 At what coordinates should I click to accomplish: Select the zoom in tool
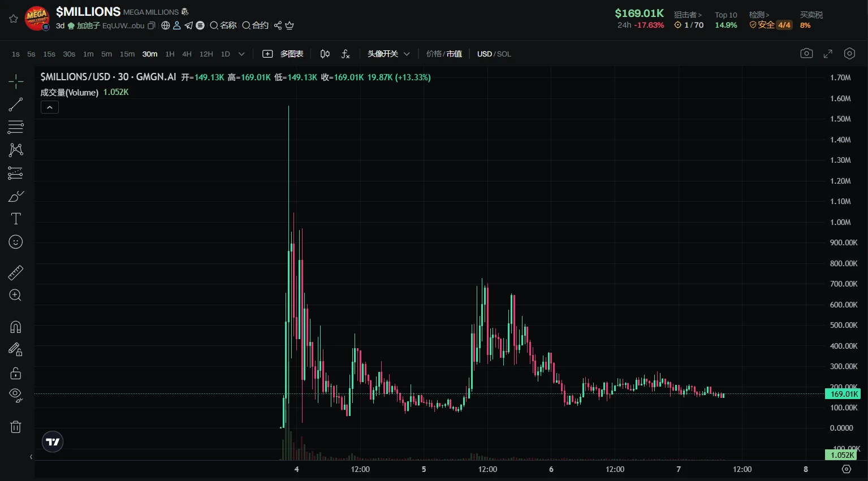coord(16,295)
